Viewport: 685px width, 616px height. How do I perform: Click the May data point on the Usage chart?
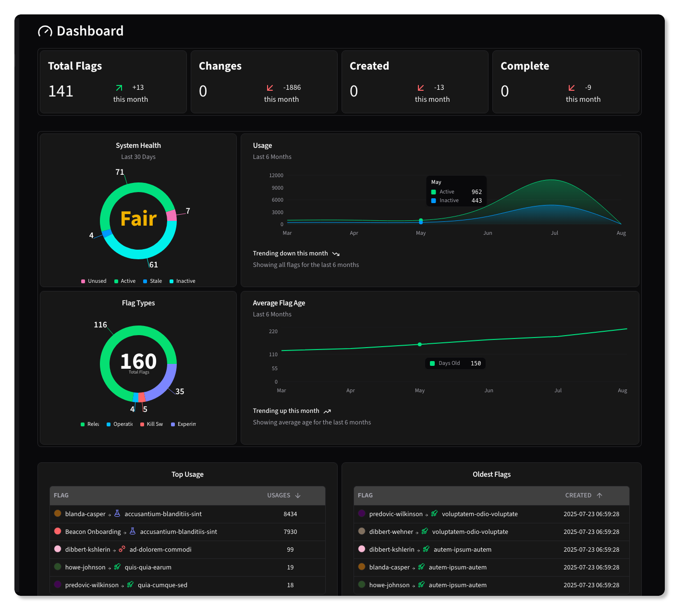(x=421, y=221)
